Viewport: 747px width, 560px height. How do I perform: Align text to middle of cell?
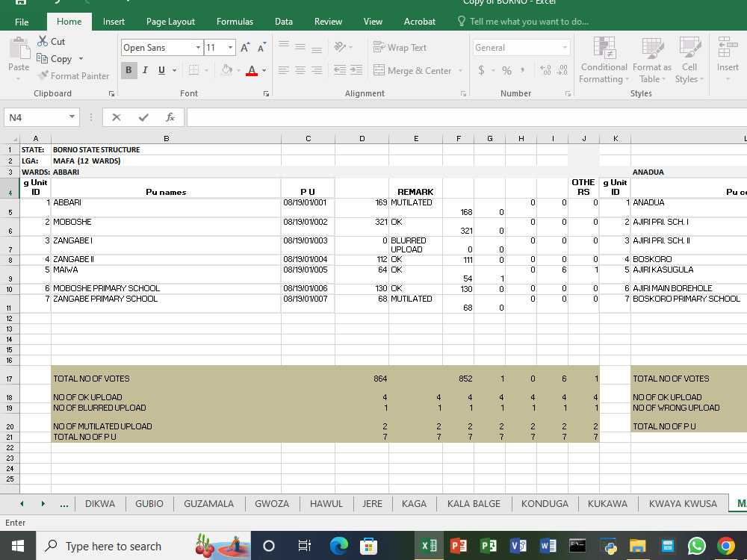300,46
